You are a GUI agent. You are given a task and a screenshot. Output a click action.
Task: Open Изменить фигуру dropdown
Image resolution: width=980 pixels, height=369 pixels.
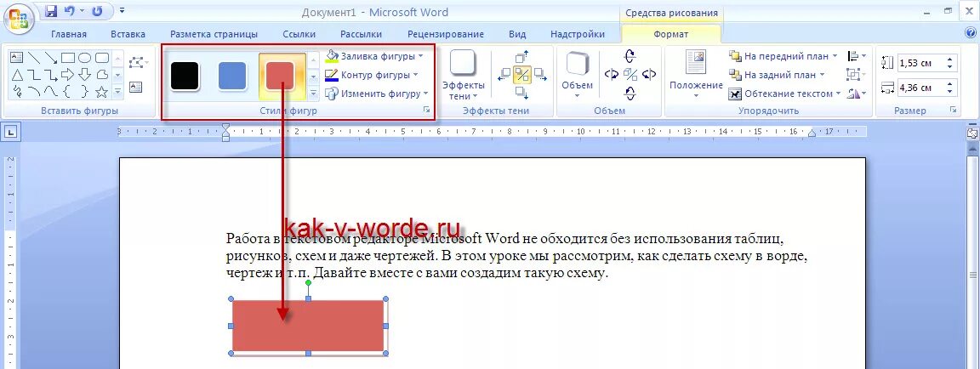tap(378, 94)
